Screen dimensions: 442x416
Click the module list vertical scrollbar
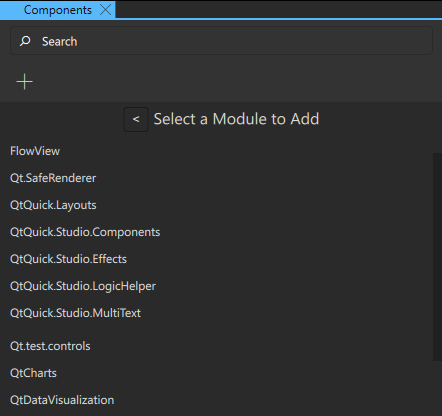437,257
